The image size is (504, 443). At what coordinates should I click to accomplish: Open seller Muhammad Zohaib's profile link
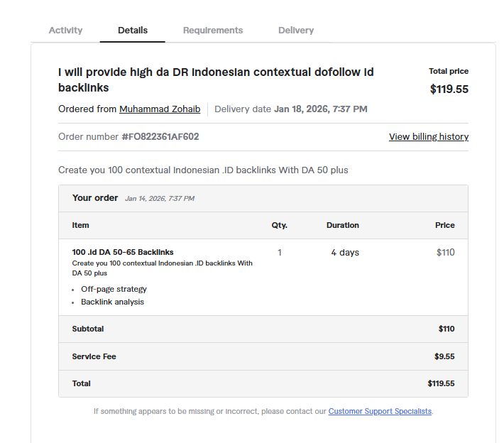pyautogui.click(x=160, y=109)
